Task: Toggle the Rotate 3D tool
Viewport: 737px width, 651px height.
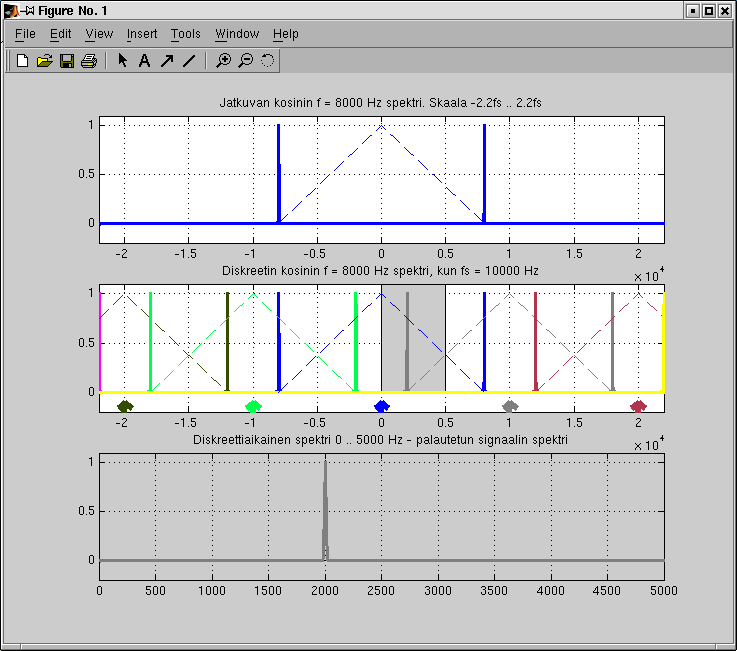Action: click(267, 61)
